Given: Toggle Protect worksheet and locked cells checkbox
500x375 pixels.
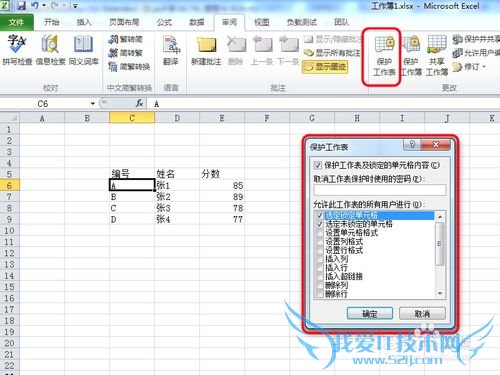Looking at the screenshot, I should [317, 165].
